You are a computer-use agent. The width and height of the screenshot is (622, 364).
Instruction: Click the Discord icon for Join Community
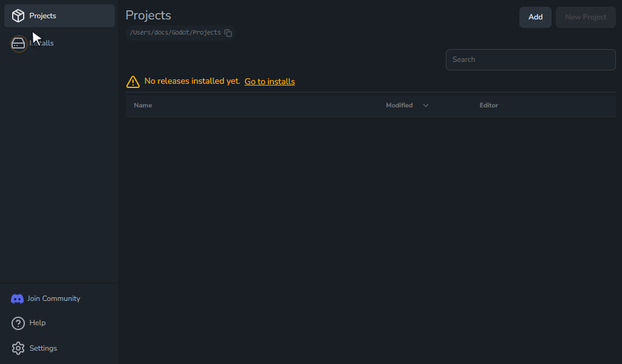(17, 298)
